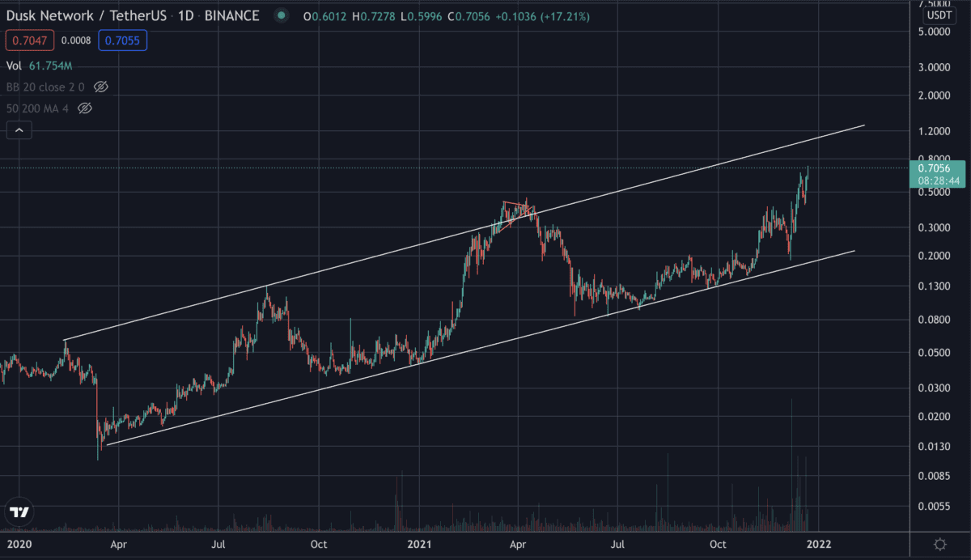This screenshot has height=560, width=971.
Task: Open the USDT currency selector
Action: pos(939,15)
